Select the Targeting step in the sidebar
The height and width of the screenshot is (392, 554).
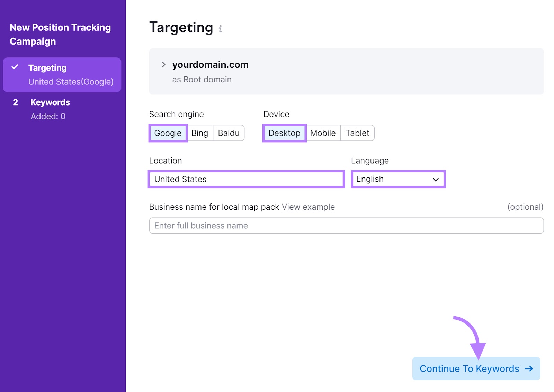(47, 67)
